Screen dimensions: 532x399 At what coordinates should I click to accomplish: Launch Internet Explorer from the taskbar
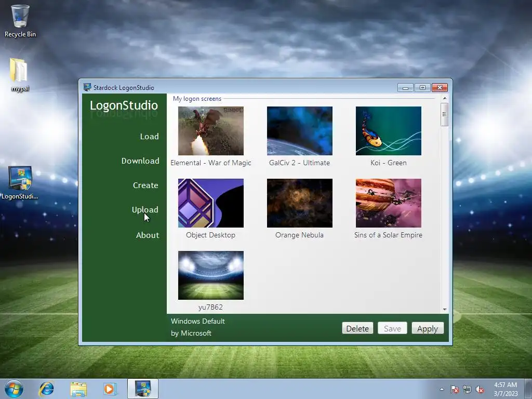(46, 389)
